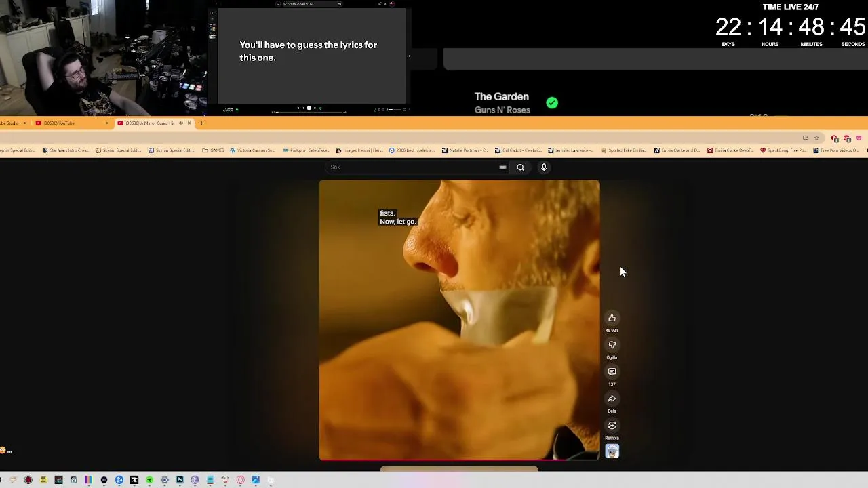Start voice search with the microphone icon

point(543,167)
